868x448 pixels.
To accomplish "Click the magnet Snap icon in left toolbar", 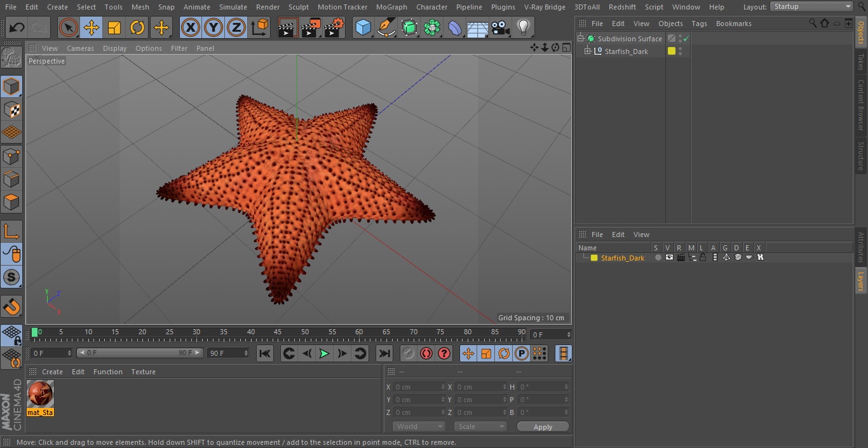I will pos(11,307).
